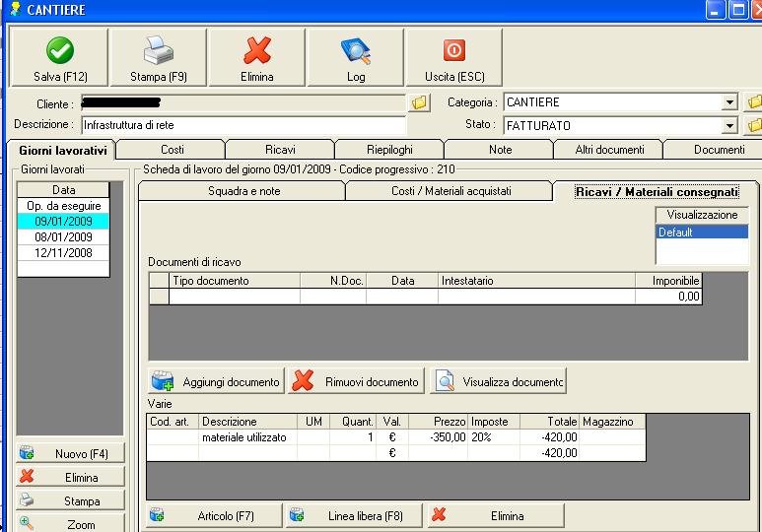Click the Stampa printer icon in toolbar

pyautogui.click(x=158, y=51)
